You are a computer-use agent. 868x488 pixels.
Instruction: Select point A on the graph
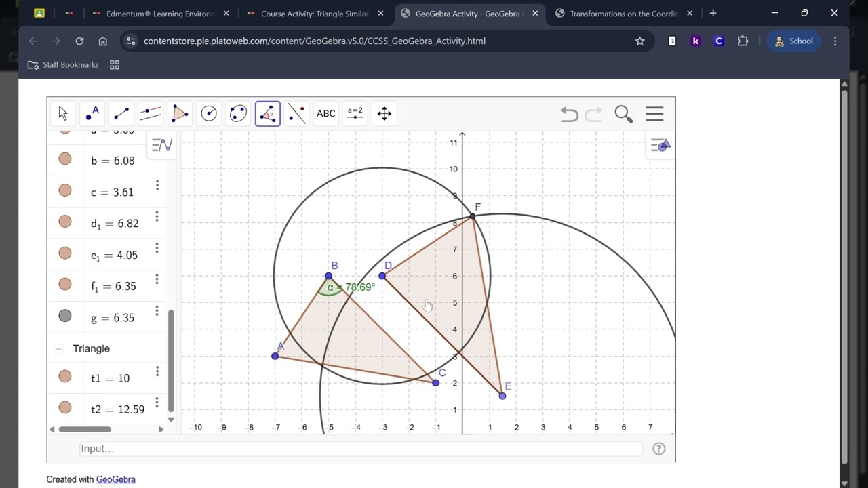click(275, 356)
